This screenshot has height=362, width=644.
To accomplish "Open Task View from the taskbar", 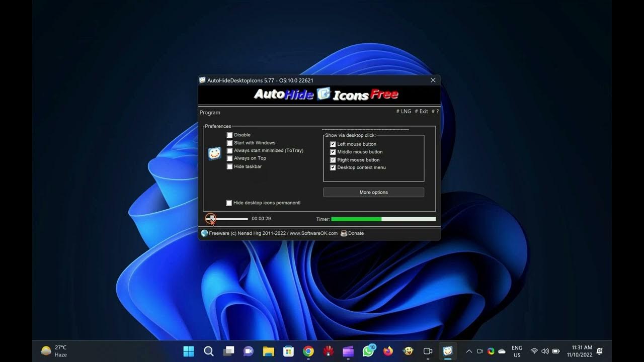I will [229, 351].
